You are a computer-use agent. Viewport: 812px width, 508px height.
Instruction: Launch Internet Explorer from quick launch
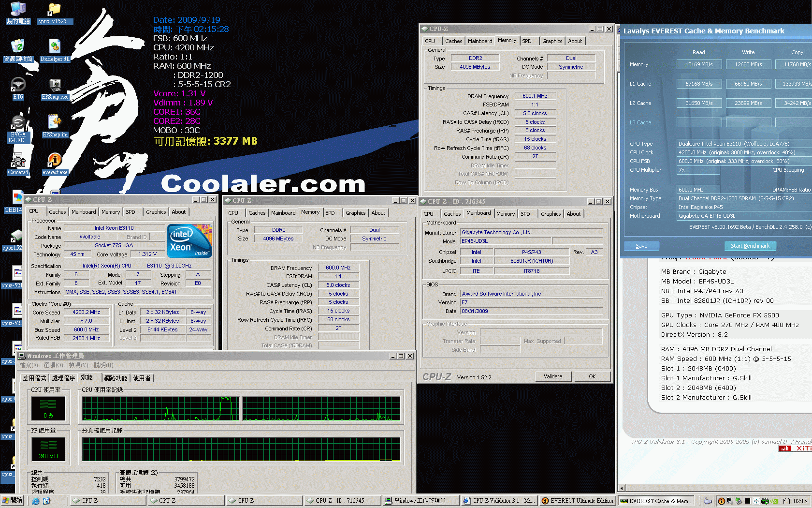pos(36,501)
